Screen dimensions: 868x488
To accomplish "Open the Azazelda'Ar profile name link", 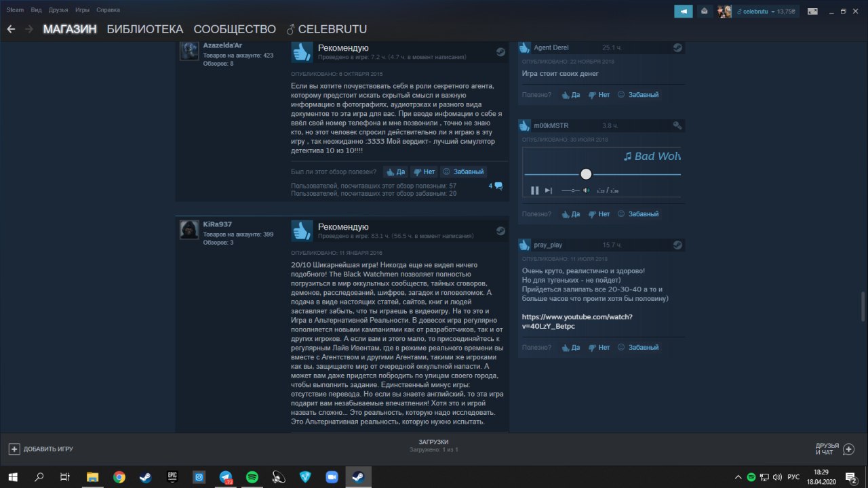I will pos(223,45).
